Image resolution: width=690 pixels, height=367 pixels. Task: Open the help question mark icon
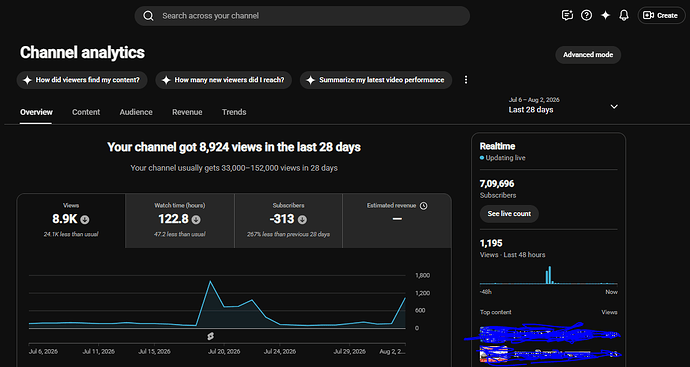pyautogui.click(x=586, y=15)
